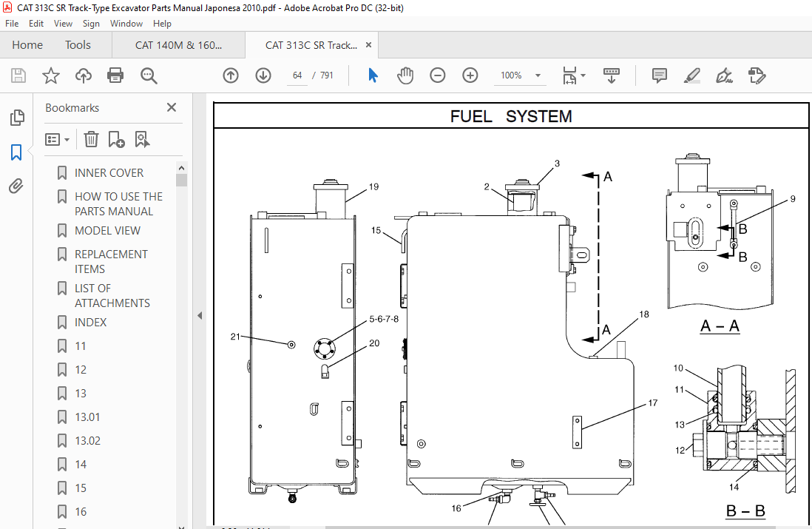The width and height of the screenshot is (812, 529).
Task: Click the page number input field
Action: point(297,75)
